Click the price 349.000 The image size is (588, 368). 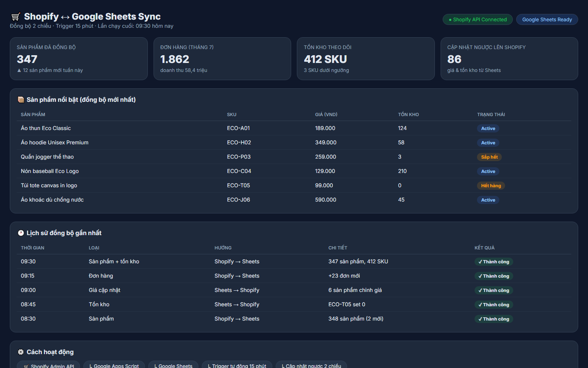pos(326,143)
